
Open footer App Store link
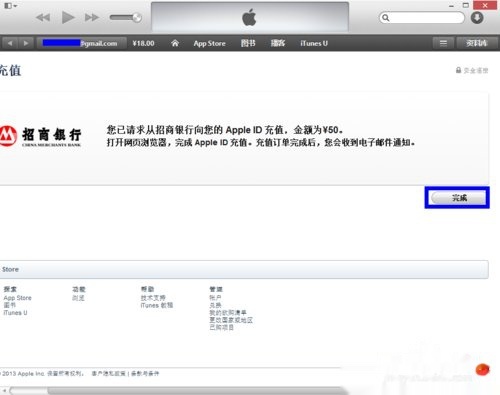(x=17, y=298)
